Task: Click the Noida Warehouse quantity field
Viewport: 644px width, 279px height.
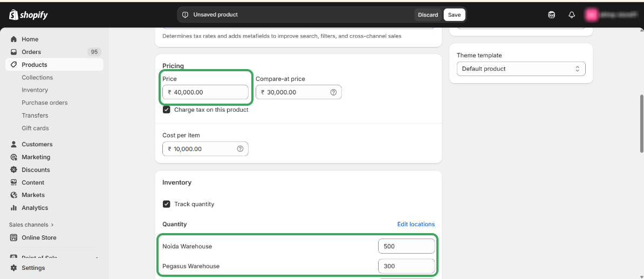Action: [x=406, y=246]
